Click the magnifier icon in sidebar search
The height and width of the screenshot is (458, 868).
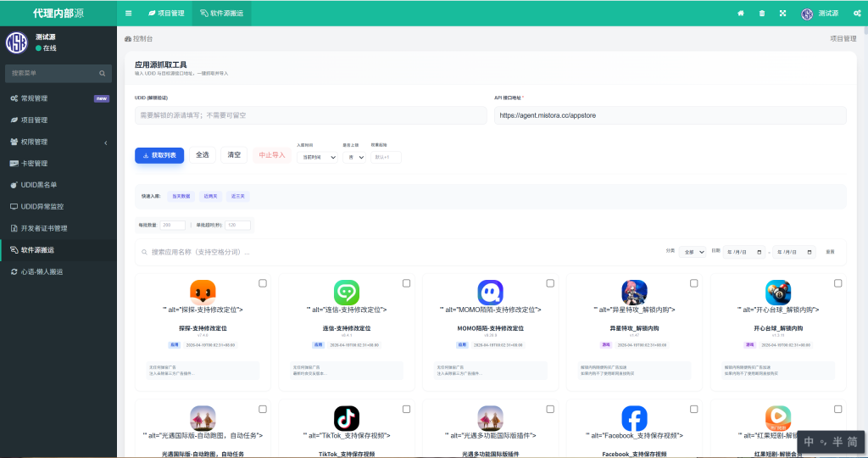pyautogui.click(x=103, y=73)
